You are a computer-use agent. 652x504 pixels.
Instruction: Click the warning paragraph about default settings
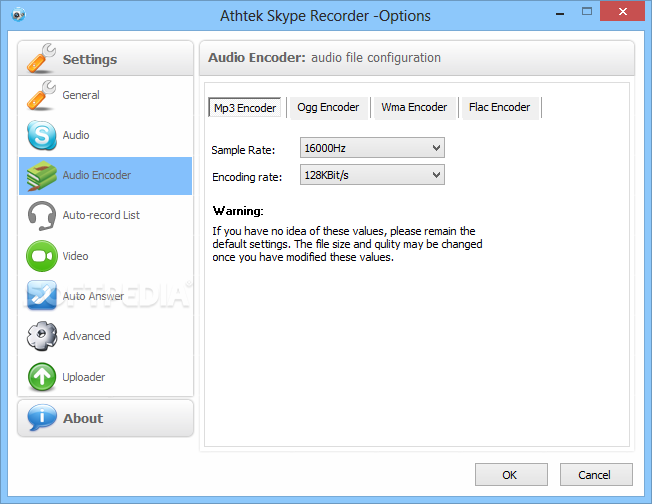click(x=347, y=244)
